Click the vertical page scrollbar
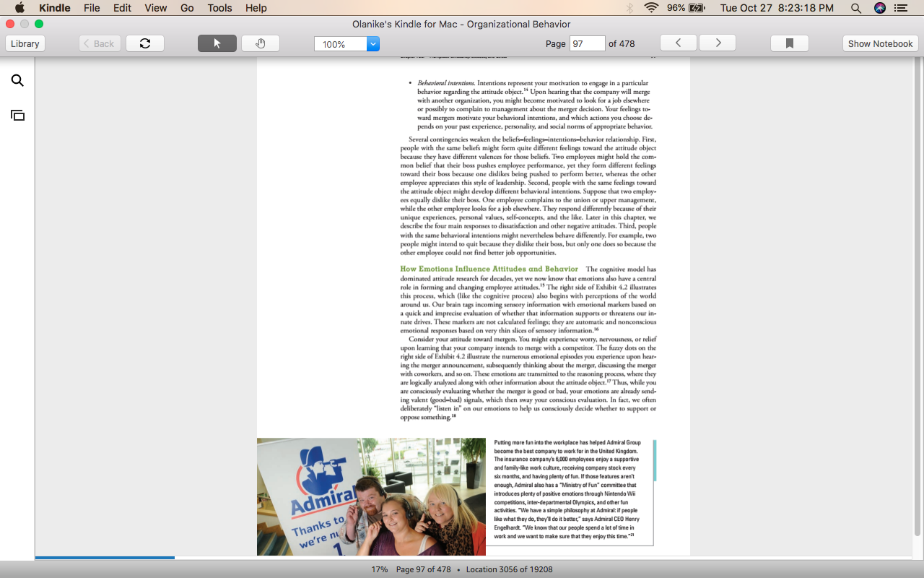 (918, 296)
